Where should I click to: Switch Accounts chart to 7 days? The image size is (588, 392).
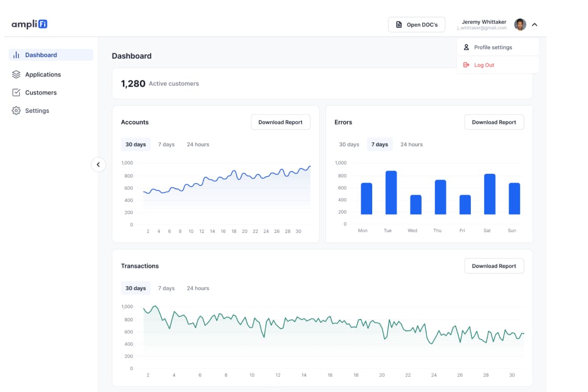[166, 144]
